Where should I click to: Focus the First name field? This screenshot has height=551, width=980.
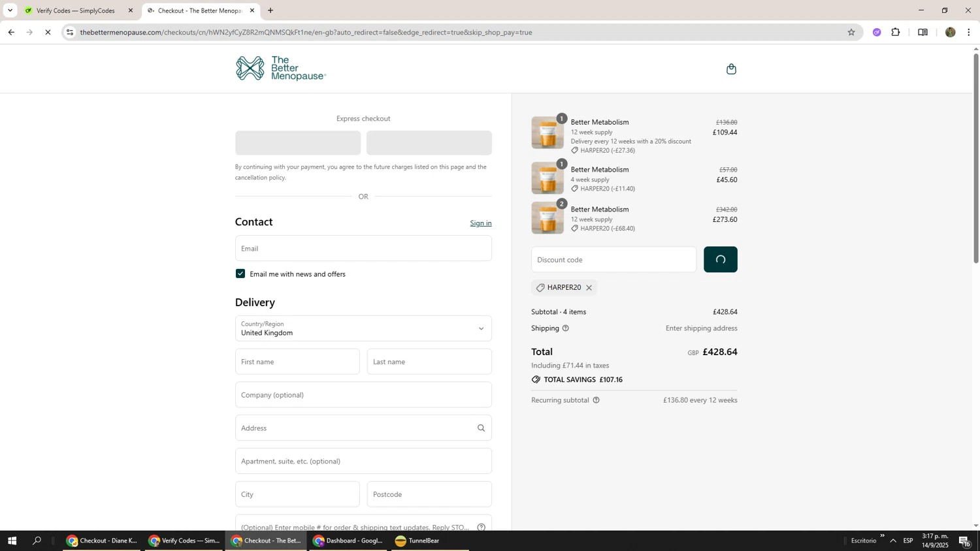297,362
